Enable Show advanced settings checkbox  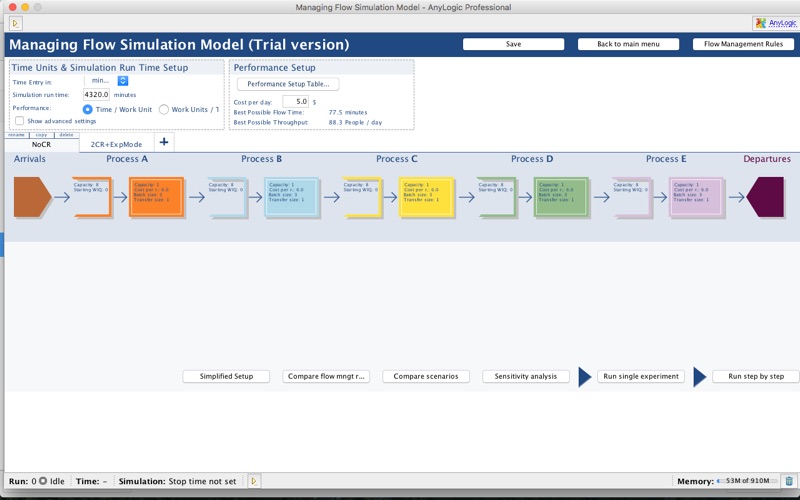point(19,121)
